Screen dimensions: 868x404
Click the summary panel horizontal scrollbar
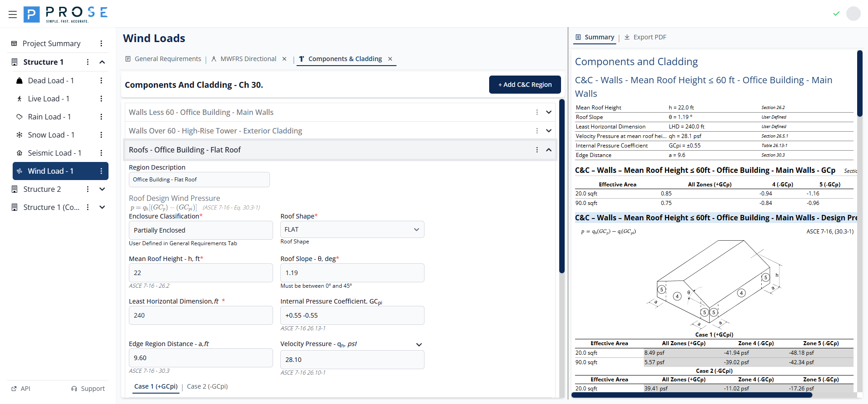coord(692,395)
